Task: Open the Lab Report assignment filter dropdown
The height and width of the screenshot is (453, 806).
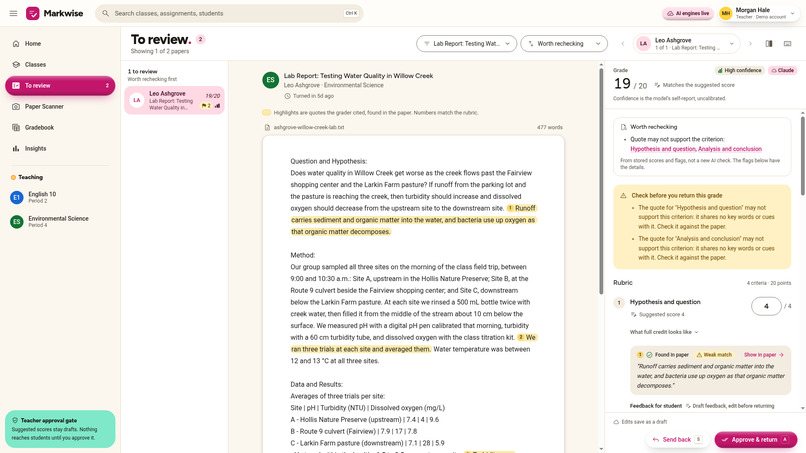Action: pos(466,44)
